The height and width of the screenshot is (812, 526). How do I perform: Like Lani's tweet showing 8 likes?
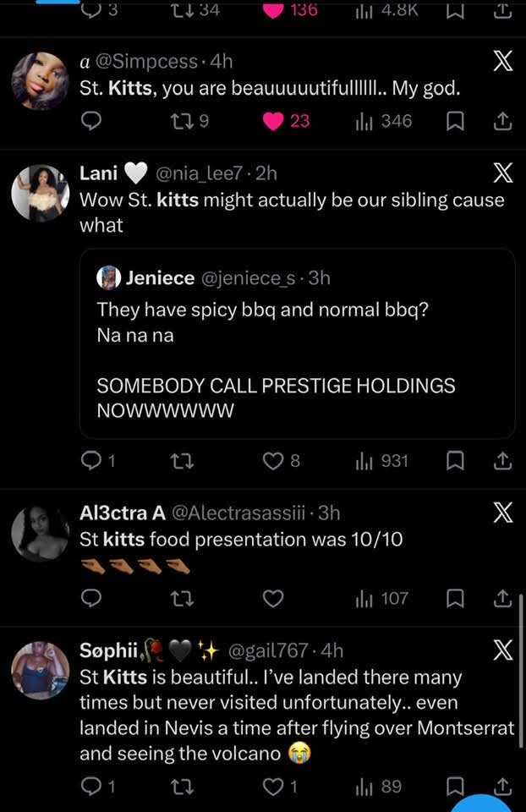(x=272, y=461)
